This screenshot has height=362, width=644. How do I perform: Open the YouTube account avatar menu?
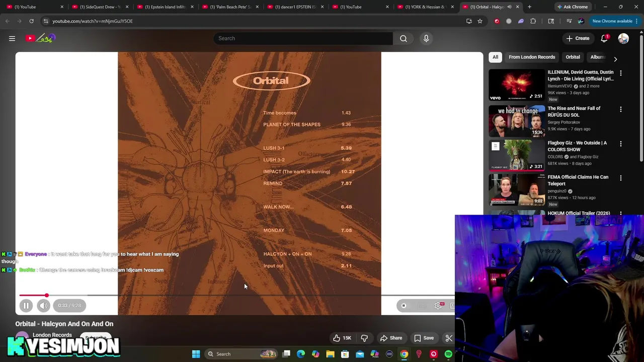point(623,38)
